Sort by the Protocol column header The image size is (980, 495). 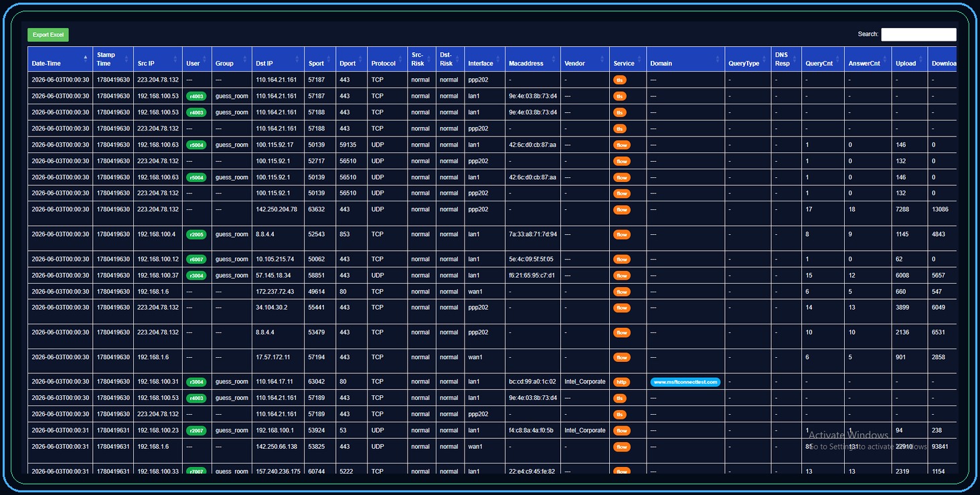387,59
